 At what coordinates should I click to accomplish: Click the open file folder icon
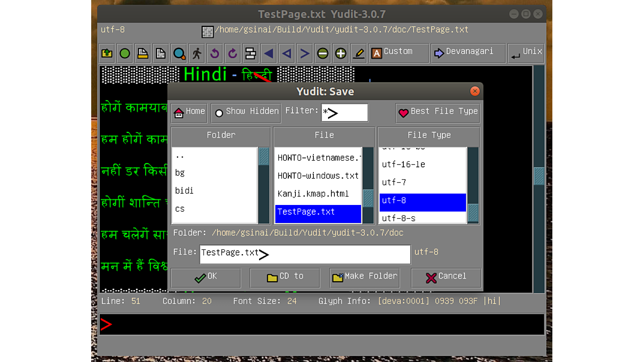pos(107,53)
